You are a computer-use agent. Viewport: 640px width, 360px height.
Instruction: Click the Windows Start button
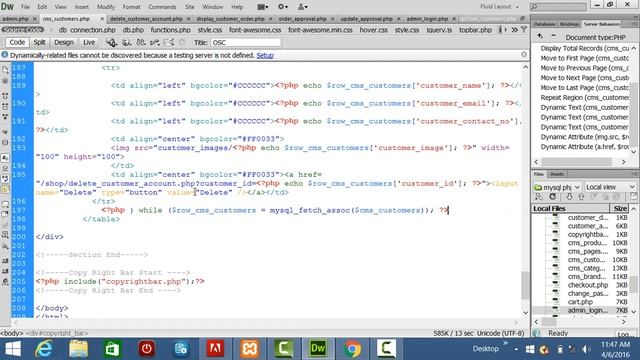13,349
